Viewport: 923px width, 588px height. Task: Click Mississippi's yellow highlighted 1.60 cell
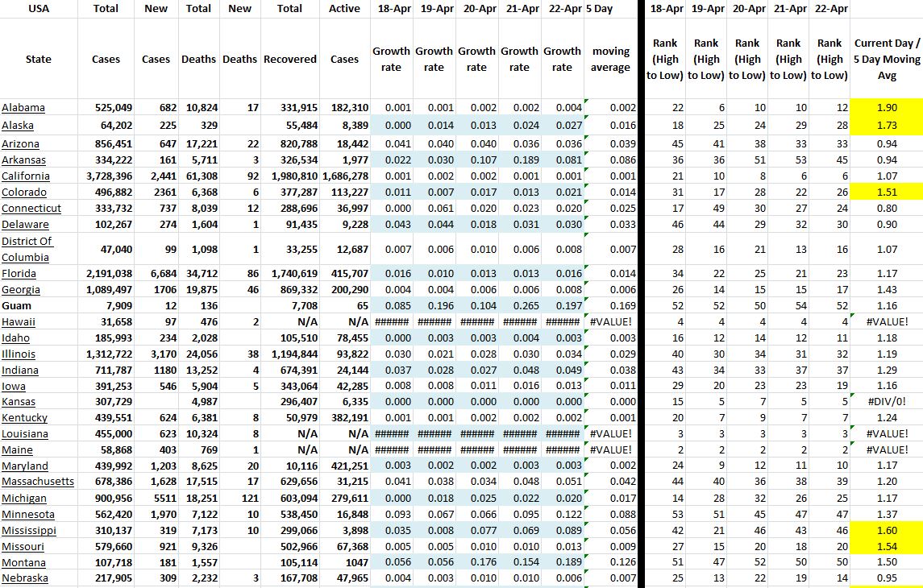(x=886, y=531)
